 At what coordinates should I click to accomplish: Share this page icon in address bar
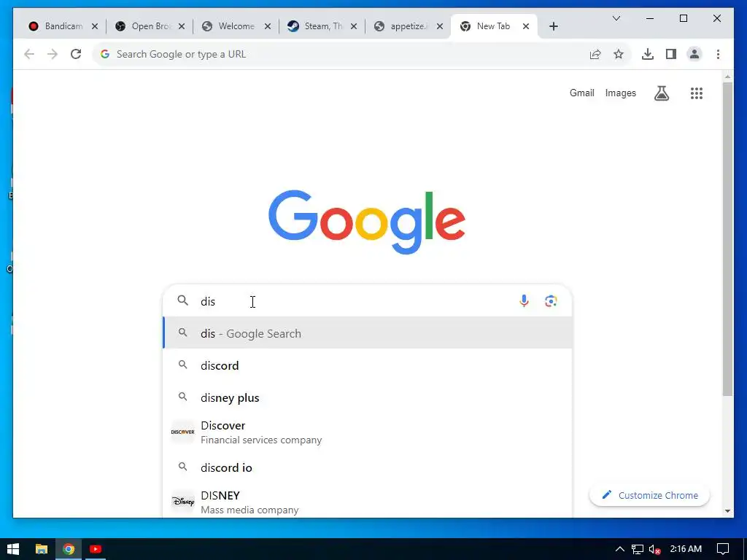coord(595,54)
